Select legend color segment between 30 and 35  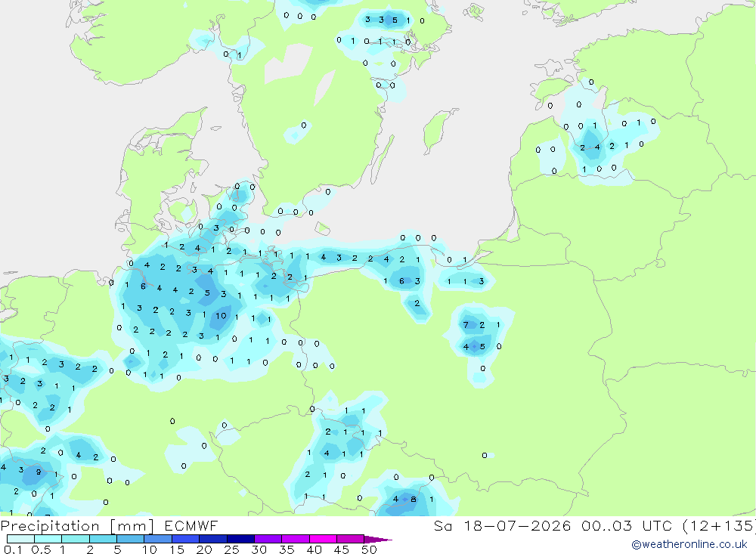click(x=268, y=539)
